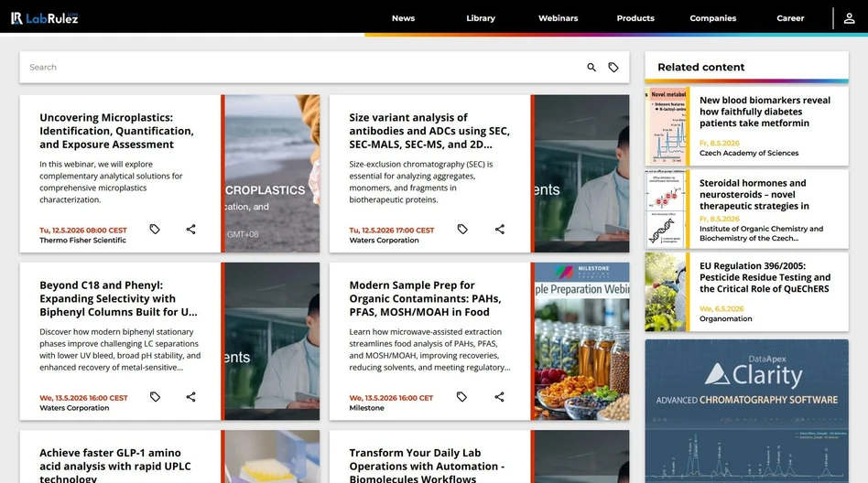Go to Webinars section
Viewport: 868px width, 483px height.
[x=558, y=18]
